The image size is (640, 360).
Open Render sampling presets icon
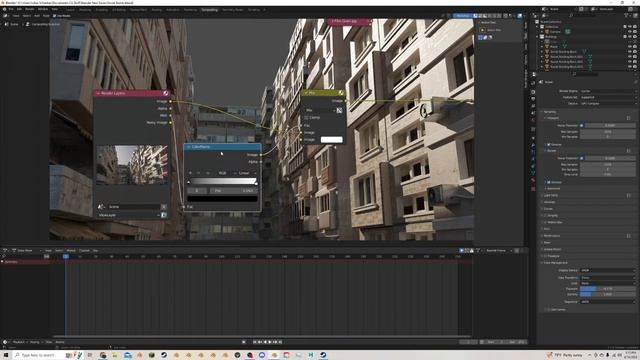click(629, 151)
